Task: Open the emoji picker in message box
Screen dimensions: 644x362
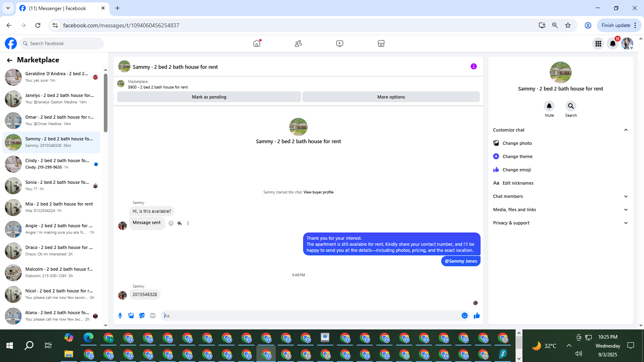Action: click(x=464, y=316)
